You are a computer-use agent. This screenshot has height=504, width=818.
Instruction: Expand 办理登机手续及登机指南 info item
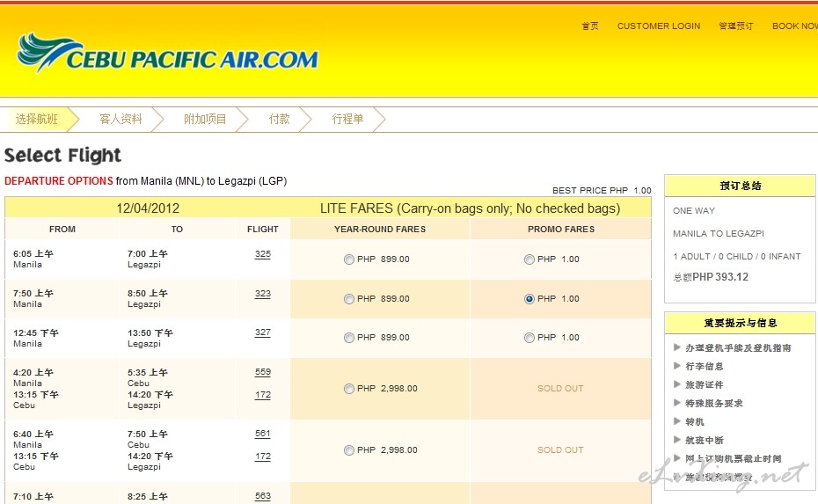(x=738, y=348)
